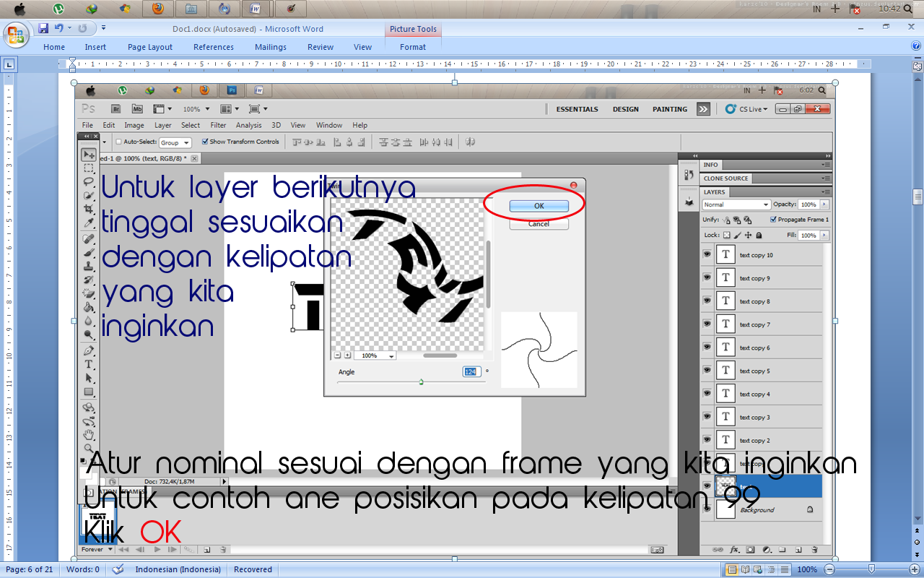Toggle visibility of layer text copy 10
This screenshot has height=578, width=924.
click(x=707, y=254)
